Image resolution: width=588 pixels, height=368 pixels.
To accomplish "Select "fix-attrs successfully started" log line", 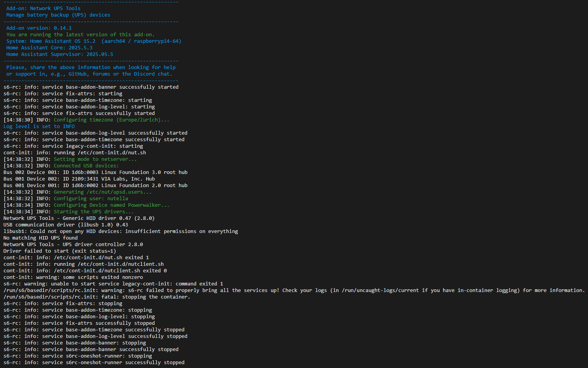I will (x=79, y=113).
